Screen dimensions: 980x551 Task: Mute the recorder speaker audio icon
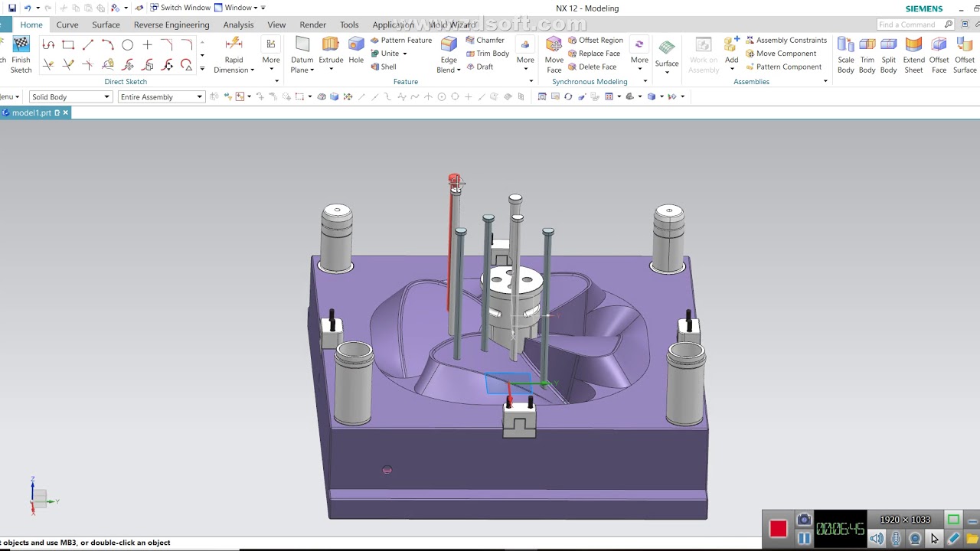877,539
